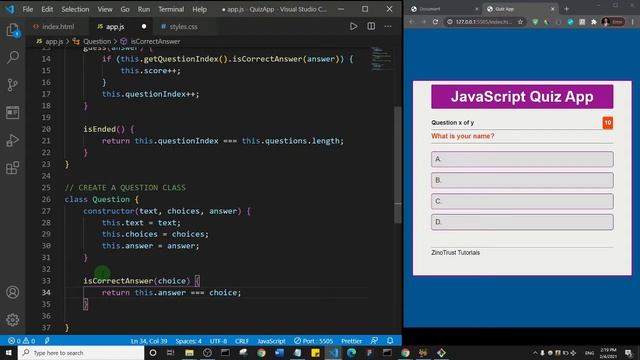Click the browser address bar URL
Screen dimensions: 640x360
(483, 22)
